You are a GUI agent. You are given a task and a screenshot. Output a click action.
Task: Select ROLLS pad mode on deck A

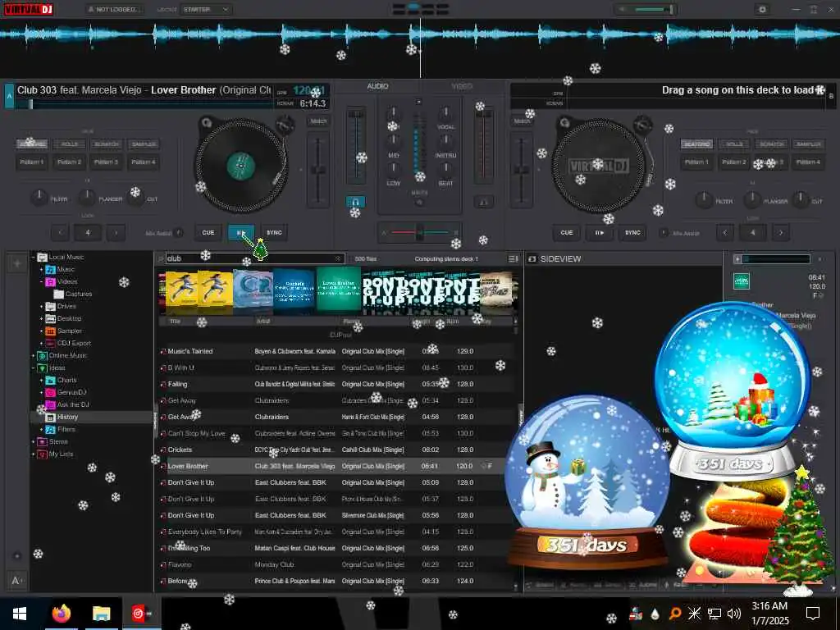pyautogui.click(x=69, y=144)
